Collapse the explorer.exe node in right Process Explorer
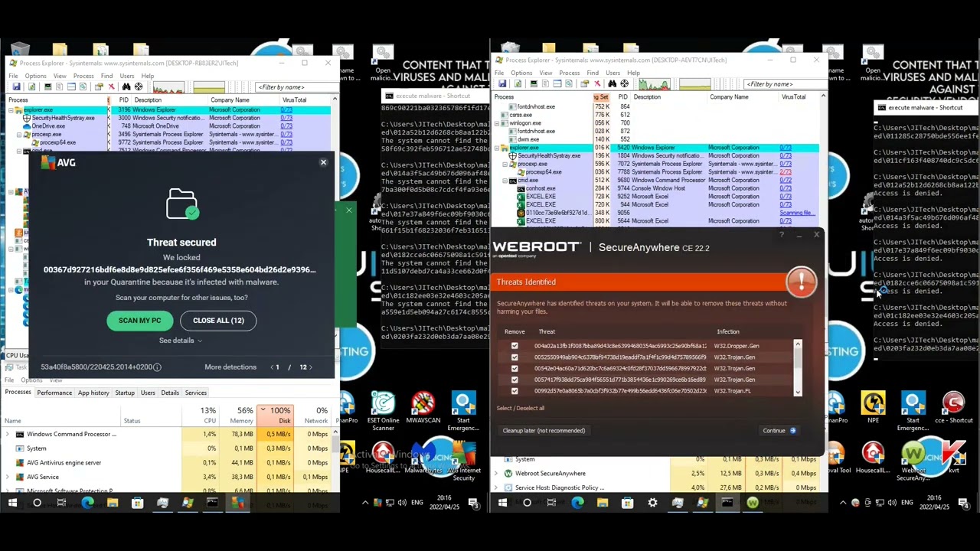This screenshot has width=980, height=551. 497,148
